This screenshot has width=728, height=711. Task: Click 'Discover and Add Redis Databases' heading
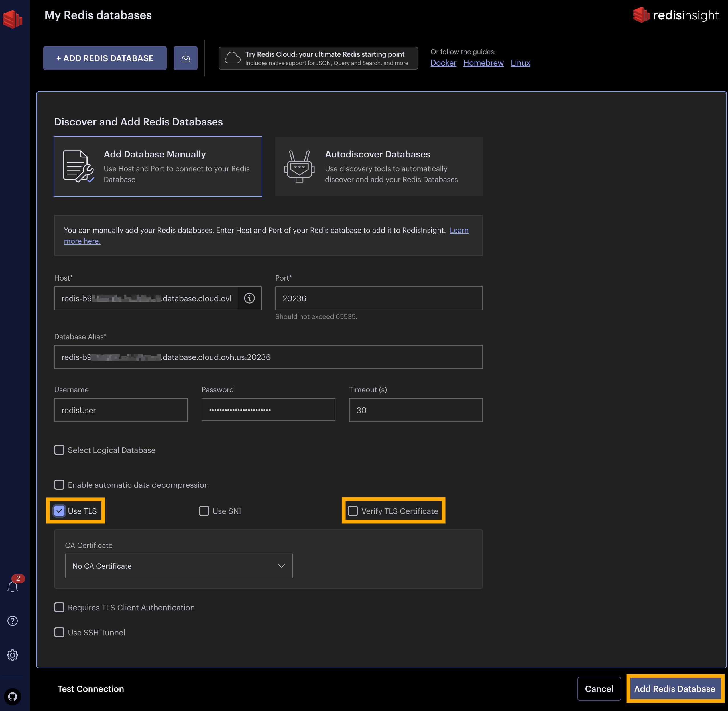click(x=139, y=122)
